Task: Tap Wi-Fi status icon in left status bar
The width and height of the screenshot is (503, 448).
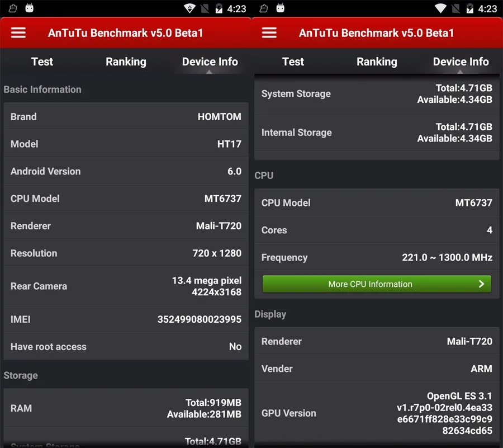Action: pyautogui.click(x=189, y=8)
